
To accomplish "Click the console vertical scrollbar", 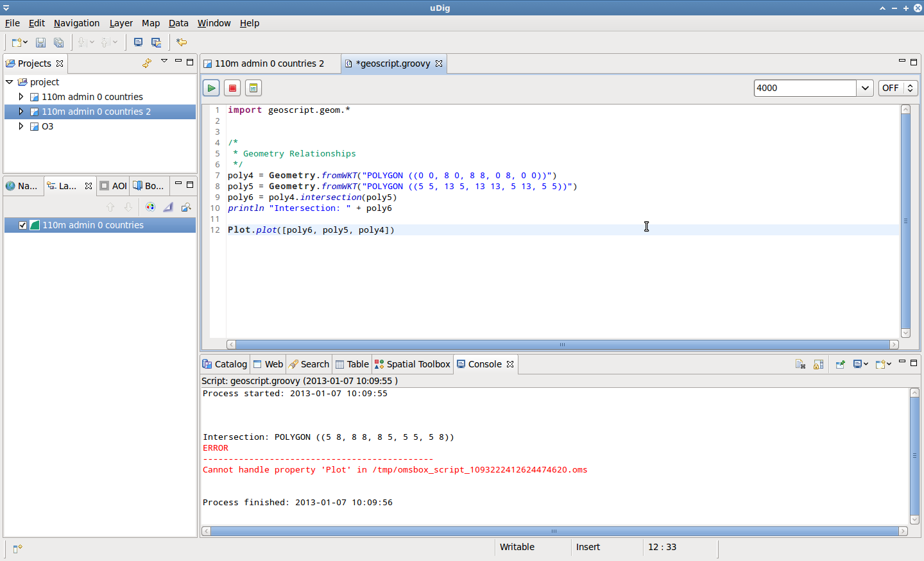I will point(914,456).
